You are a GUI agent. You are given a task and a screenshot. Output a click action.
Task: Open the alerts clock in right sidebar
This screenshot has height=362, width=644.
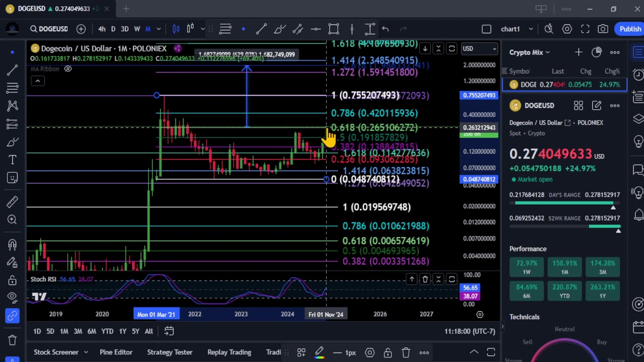pos(638,74)
